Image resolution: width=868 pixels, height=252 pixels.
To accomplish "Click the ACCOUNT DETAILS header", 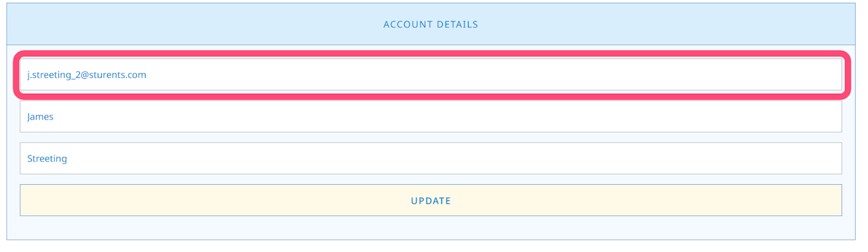I will pyautogui.click(x=431, y=24).
